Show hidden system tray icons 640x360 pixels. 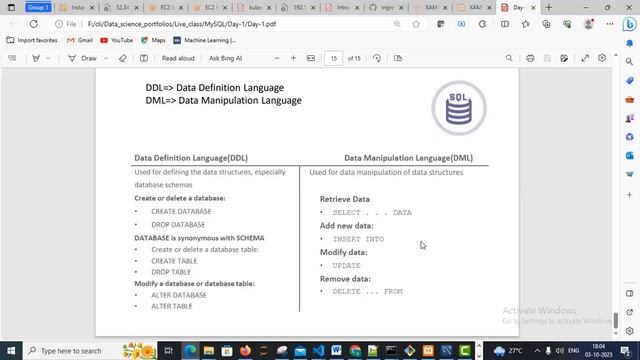click(537, 351)
